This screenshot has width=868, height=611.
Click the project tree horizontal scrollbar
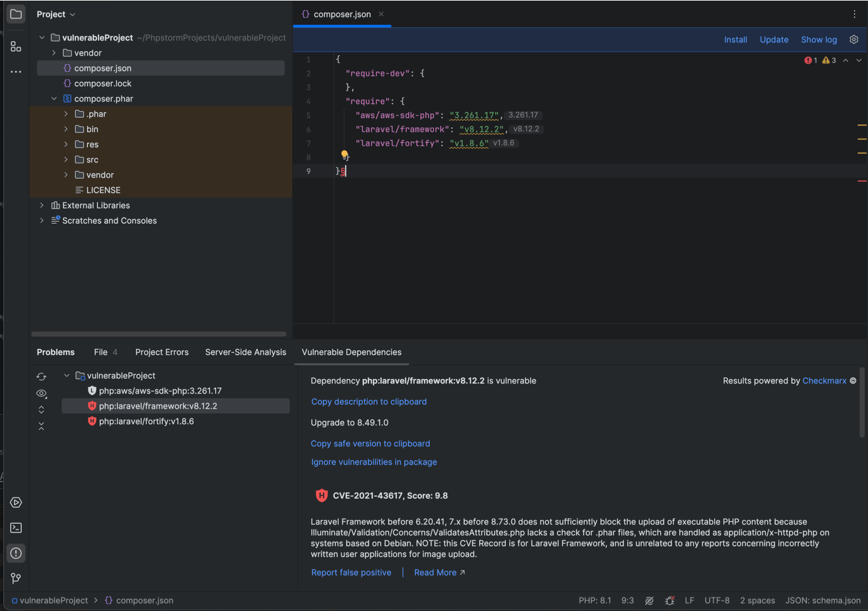pos(159,334)
